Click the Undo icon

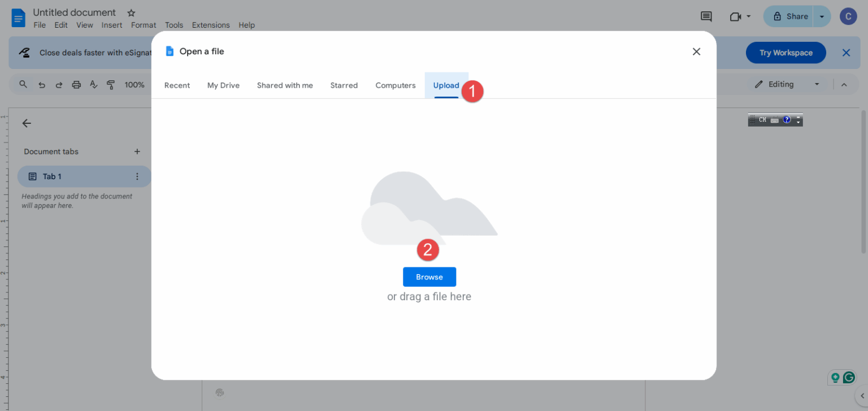41,84
